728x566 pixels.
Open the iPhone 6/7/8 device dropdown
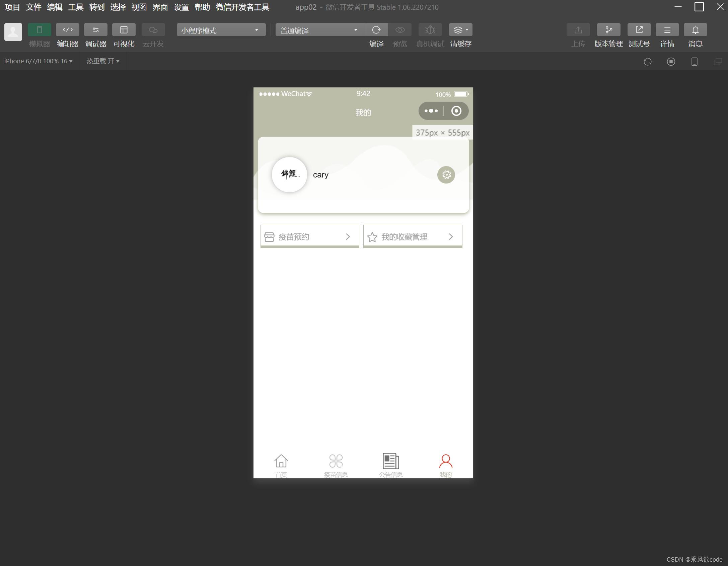38,61
